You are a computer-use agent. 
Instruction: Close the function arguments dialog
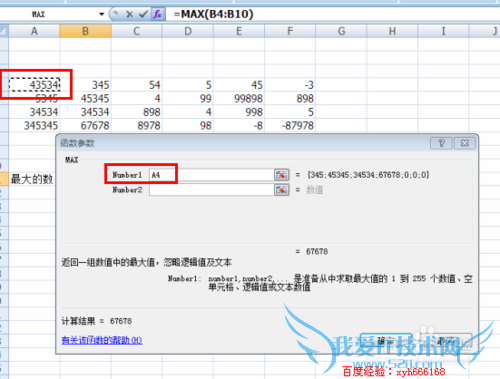tap(465, 143)
